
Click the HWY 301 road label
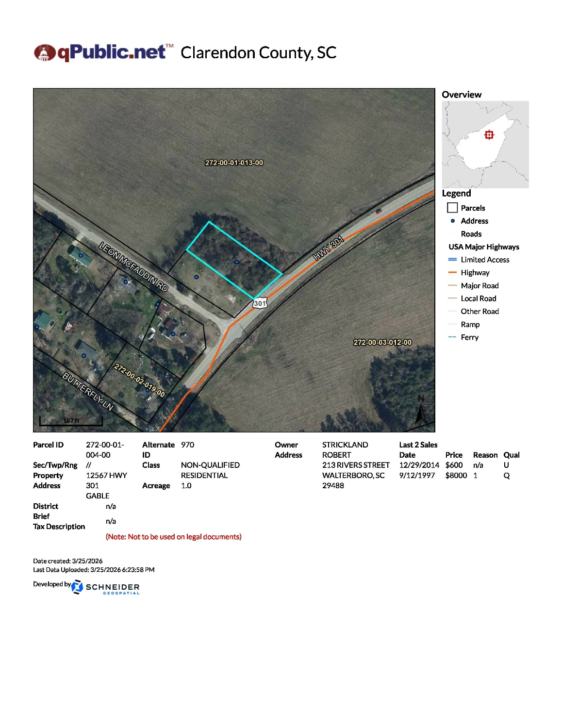tap(328, 248)
